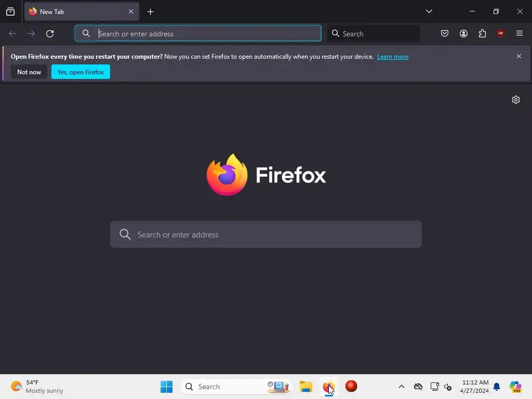Open a new tab with the plus button
This screenshot has height=399, width=532.
tap(150, 12)
